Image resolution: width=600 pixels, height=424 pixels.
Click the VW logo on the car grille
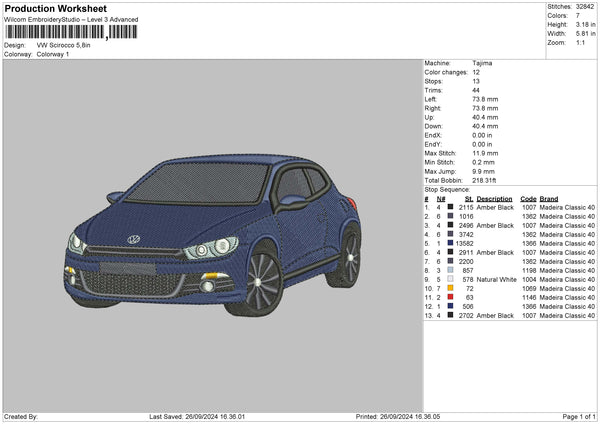click(133, 240)
